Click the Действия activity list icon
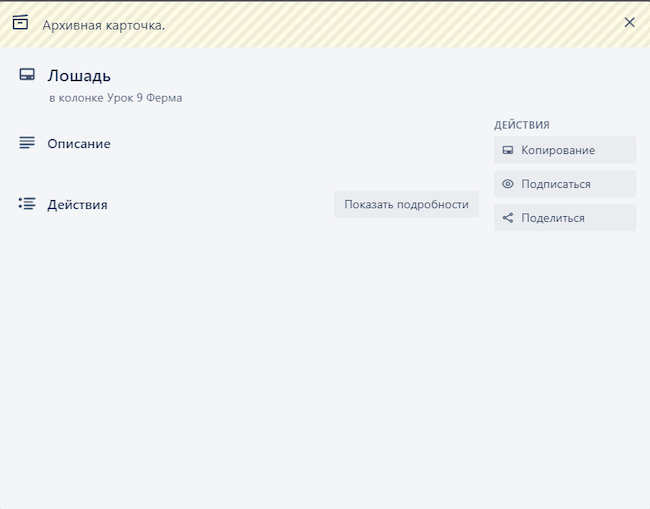Image resolution: width=650 pixels, height=509 pixels. (27, 204)
